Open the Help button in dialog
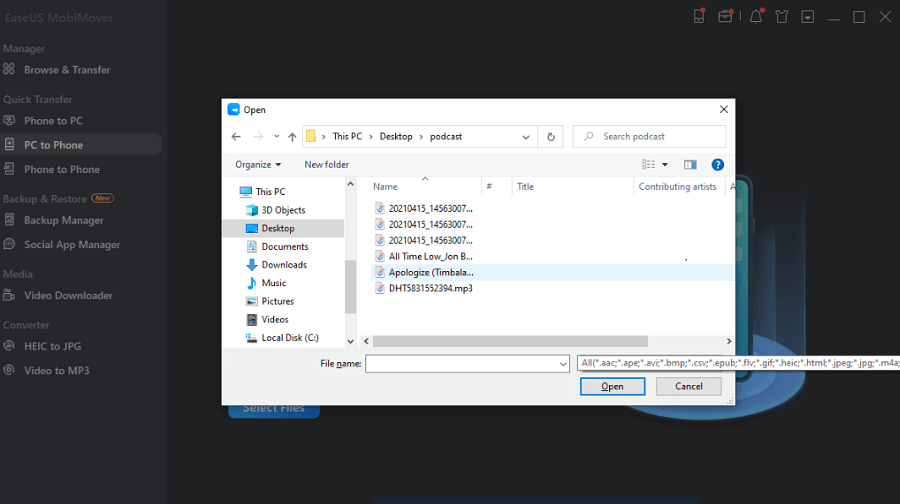900x504 pixels. click(717, 165)
